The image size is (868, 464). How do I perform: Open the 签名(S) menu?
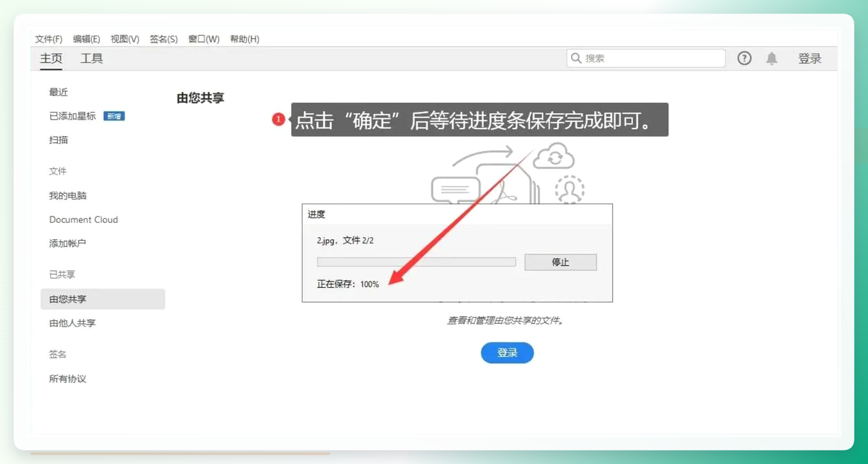[x=164, y=39]
